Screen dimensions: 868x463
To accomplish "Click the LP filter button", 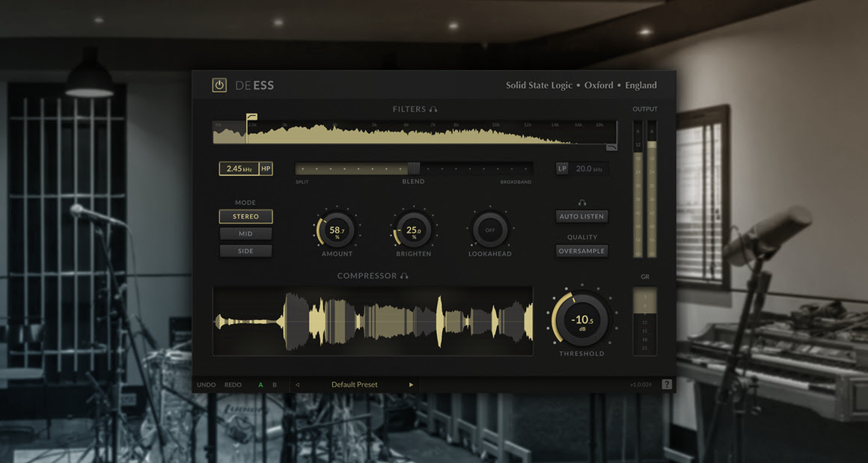I will click(x=562, y=168).
